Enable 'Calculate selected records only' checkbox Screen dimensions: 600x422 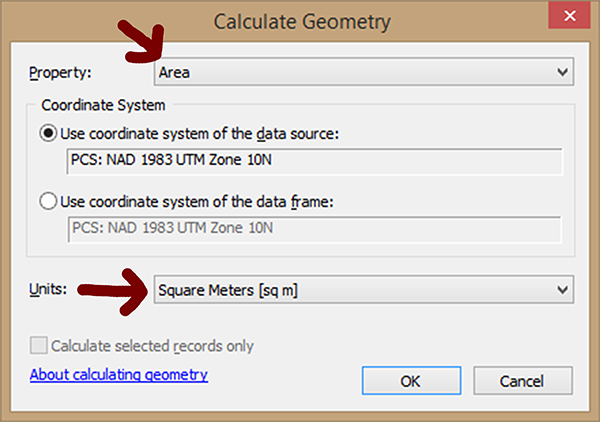point(39,346)
